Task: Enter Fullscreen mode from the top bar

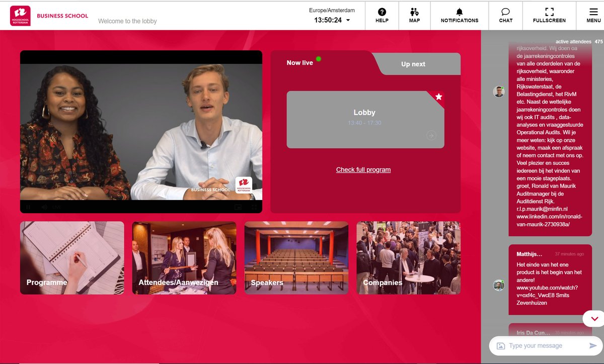Action: click(x=549, y=15)
